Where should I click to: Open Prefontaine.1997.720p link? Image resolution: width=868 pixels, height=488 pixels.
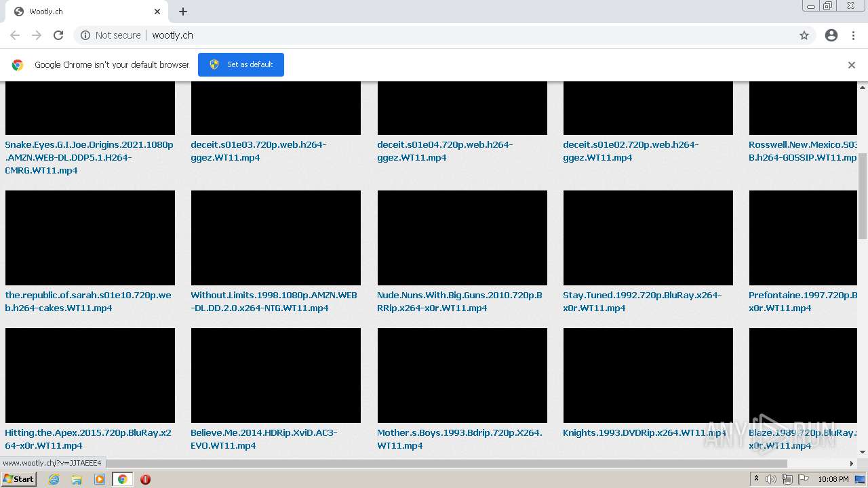804,302
